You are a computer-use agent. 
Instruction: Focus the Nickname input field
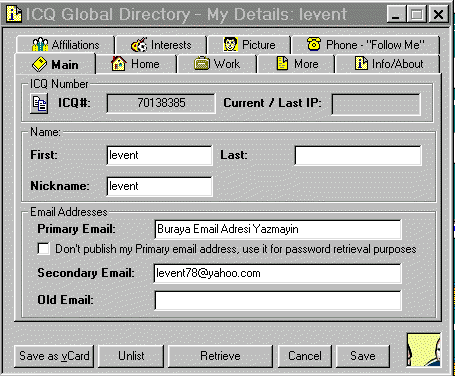[x=159, y=186]
